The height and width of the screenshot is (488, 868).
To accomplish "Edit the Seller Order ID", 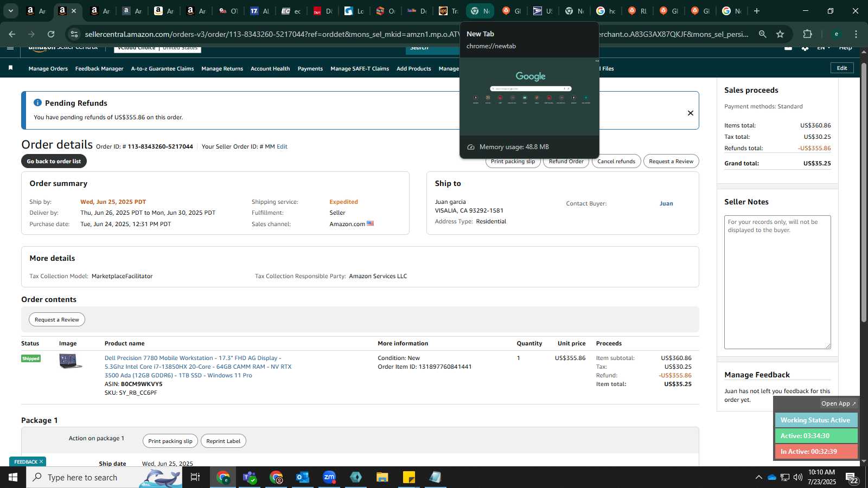I will pyautogui.click(x=282, y=147).
